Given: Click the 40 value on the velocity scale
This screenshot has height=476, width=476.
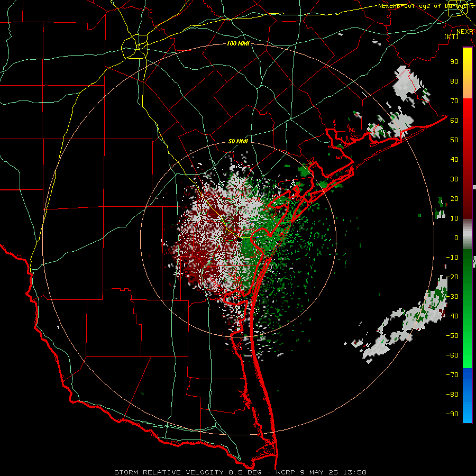Looking at the screenshot, I should click(454, 159).
